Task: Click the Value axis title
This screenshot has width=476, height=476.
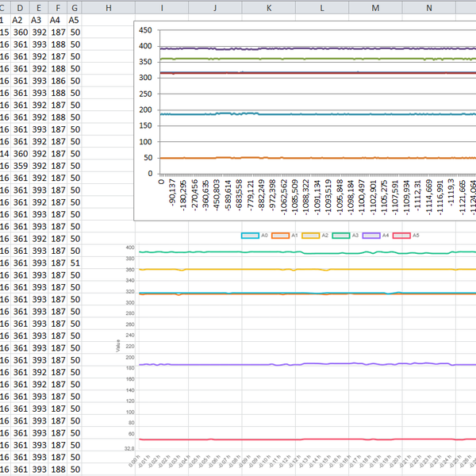Action: pos(117,346)
